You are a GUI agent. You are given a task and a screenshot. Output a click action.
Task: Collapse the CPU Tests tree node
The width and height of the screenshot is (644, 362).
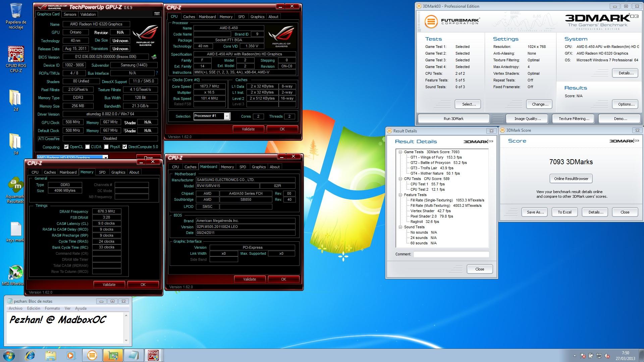pos(400,179)
